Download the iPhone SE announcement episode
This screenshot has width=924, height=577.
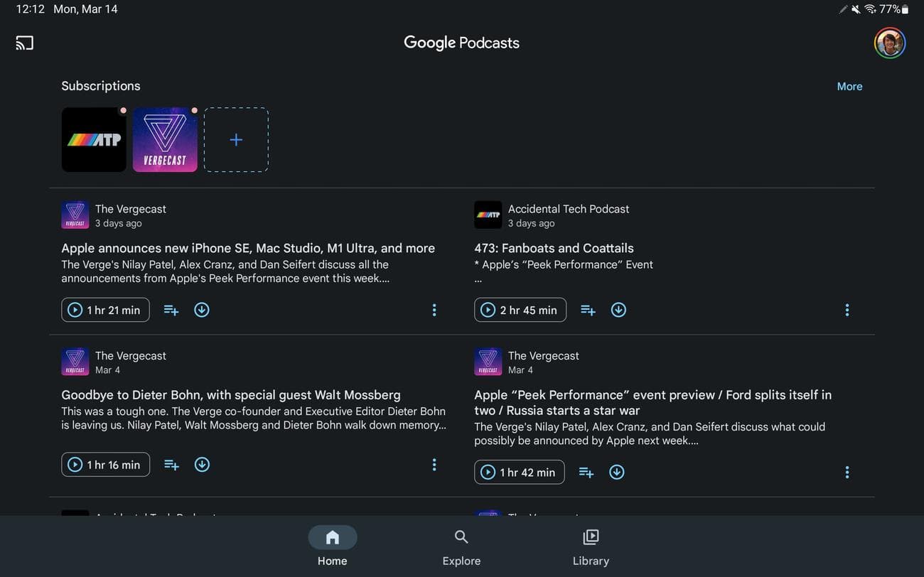pos(202,309)
